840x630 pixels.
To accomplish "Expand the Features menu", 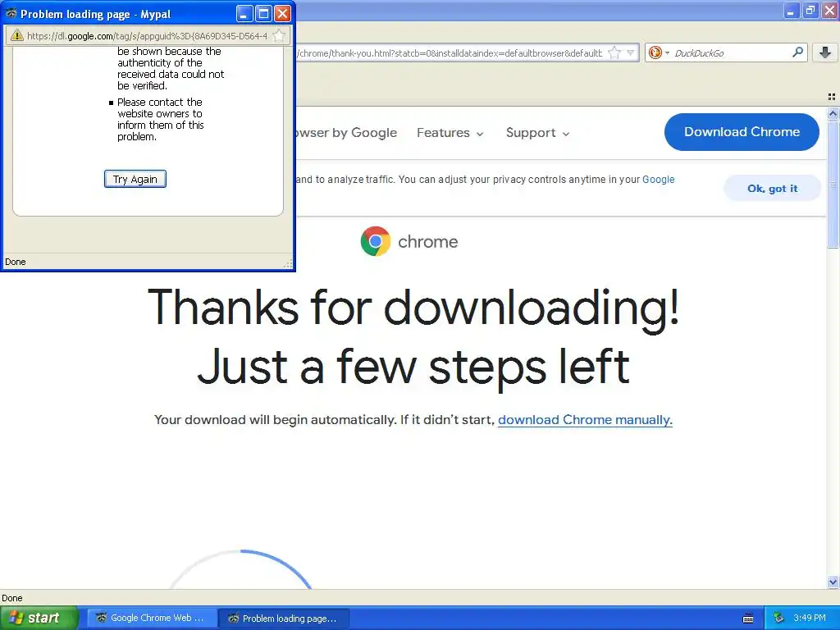I will pos(450,133).
